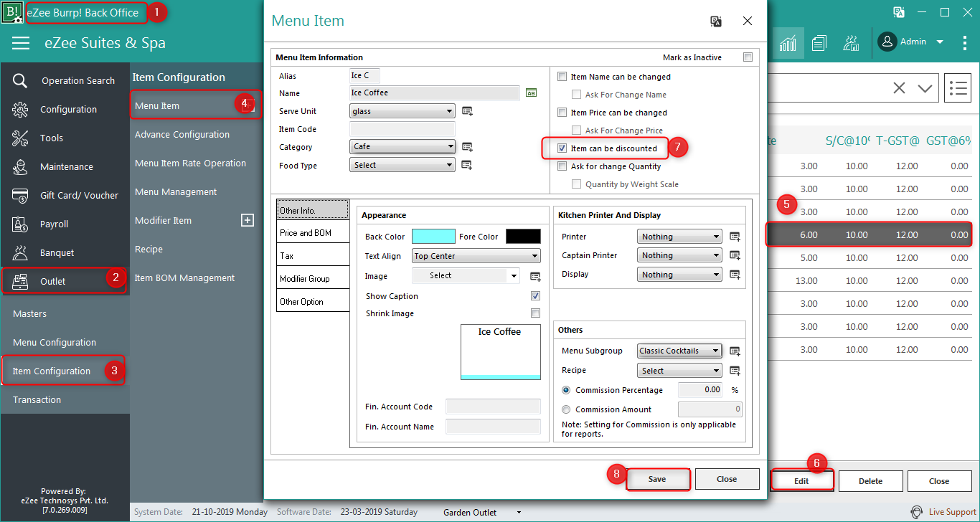Open the hamburger menu beside eZee Suites & Spa
Image resolution: width=980 pixels, height=522 pixels.
(x=21, y=43)
